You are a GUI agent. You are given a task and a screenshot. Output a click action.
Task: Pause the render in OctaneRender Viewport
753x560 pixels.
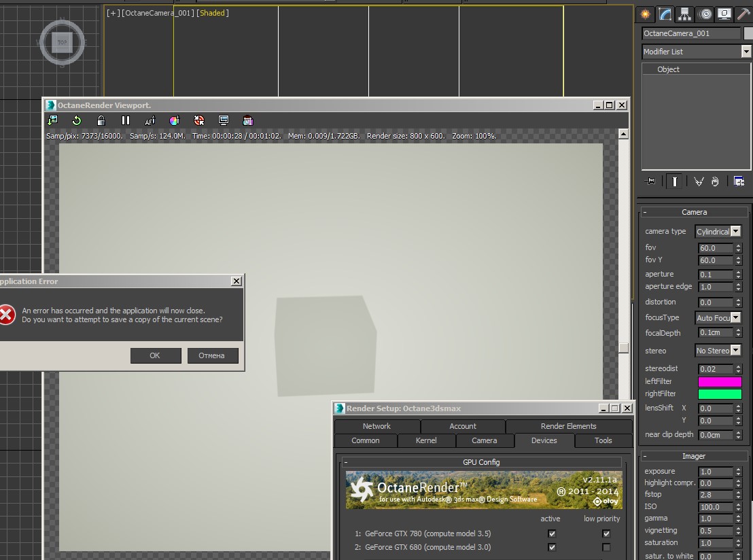(x=125, y=120)
